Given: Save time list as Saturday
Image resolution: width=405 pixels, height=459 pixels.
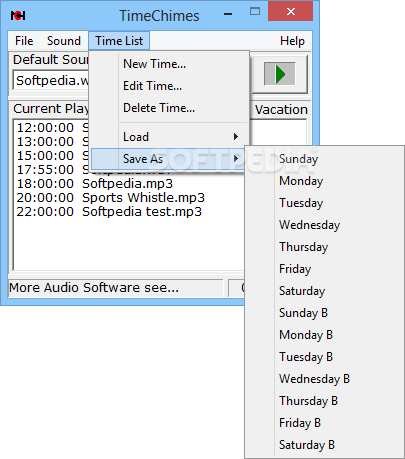Looking at the screenshot, I should tap(324, 291).
